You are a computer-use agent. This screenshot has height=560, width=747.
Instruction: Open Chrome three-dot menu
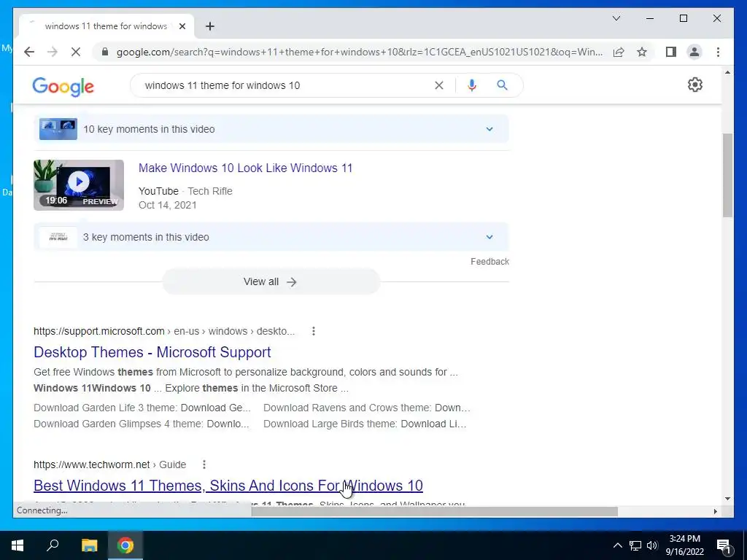pyautogui.click(x=718, y=52)
